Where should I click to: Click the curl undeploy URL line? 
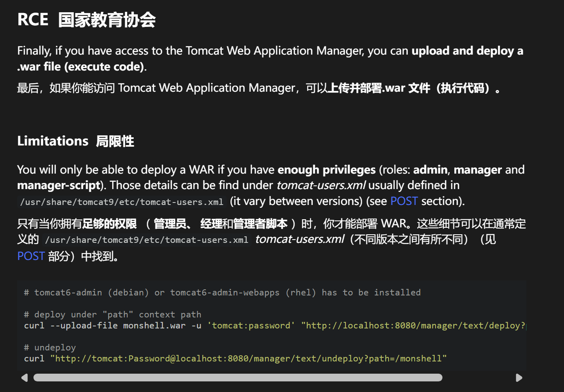pyautogui.click(x=235, y=359)
